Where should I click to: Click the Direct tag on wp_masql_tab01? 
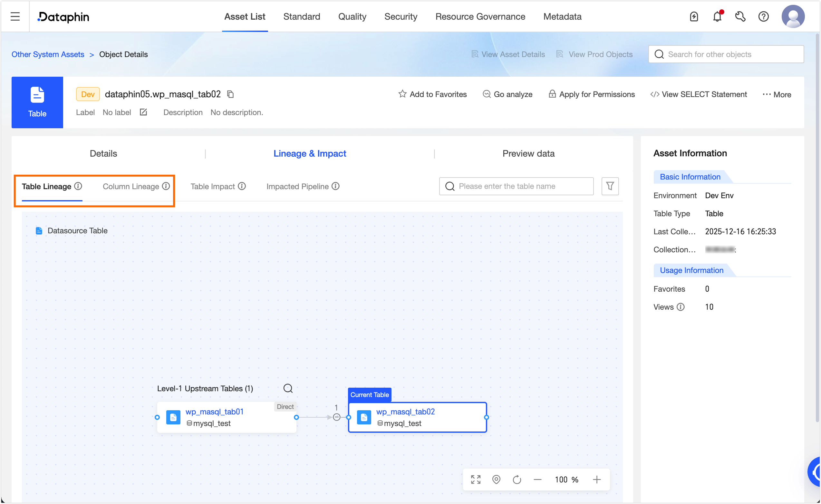point(285,407)
